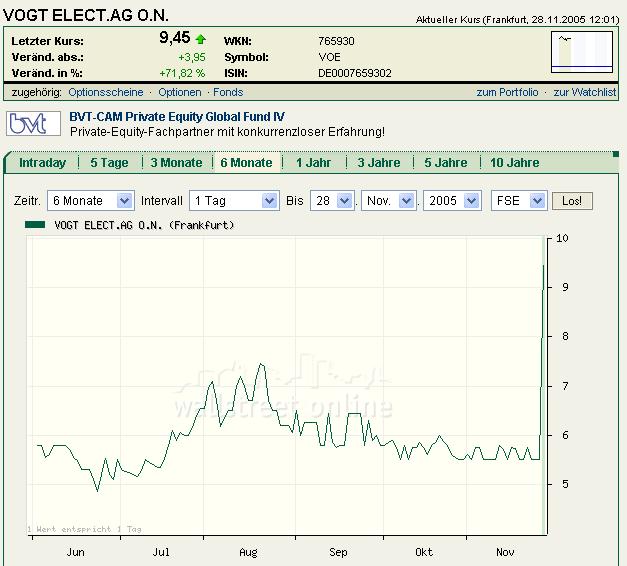
Task: Open the year dropdown showing 2005
Action: pos(452,200)
